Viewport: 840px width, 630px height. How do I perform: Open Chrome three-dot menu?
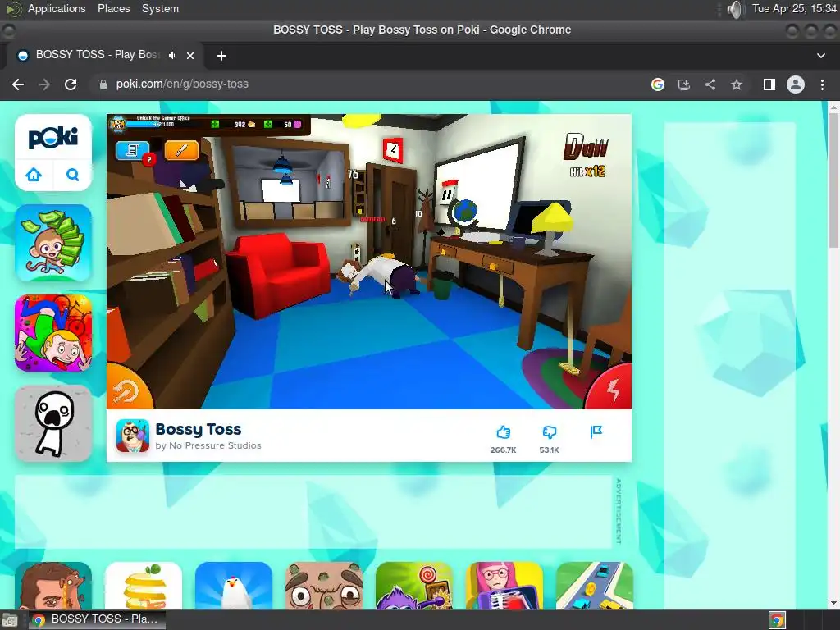(x=822, y=84)
